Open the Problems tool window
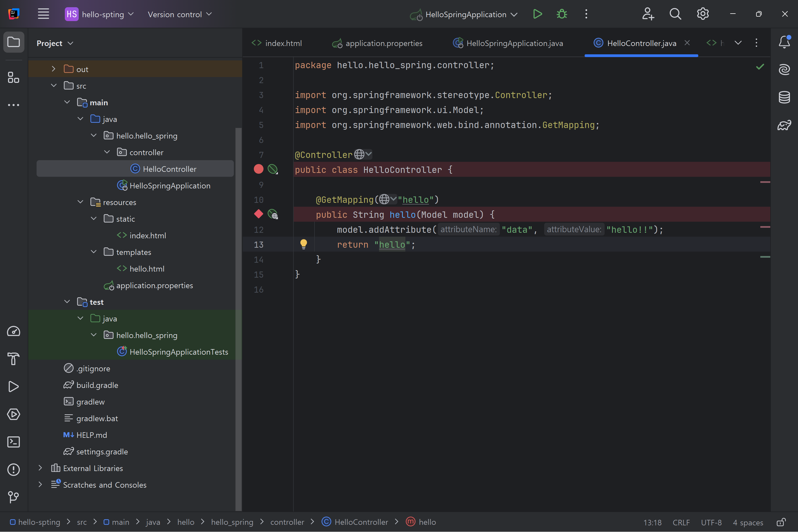 (x=14, y=470)
